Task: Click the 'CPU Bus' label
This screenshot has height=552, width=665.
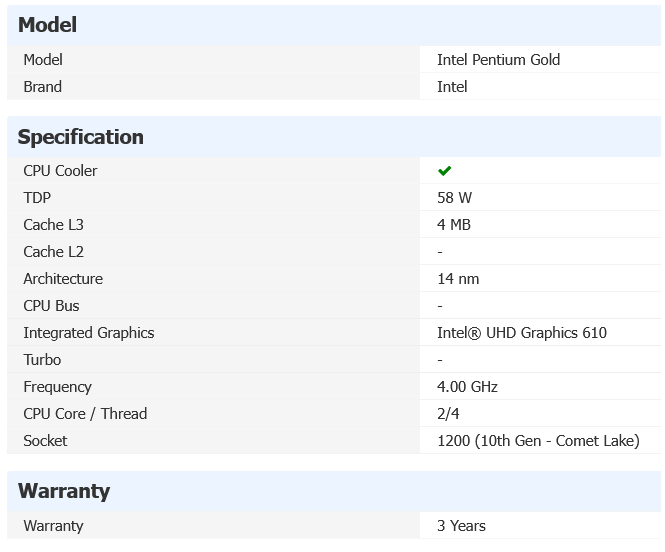Action: click(x=51, y=306)
